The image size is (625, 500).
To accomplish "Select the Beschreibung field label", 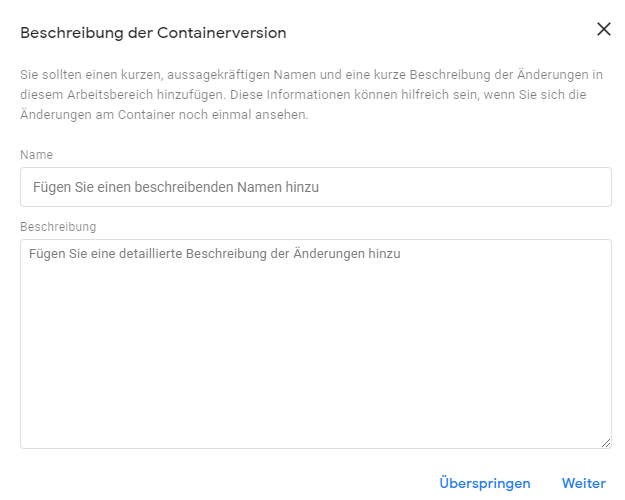I will point(58,227).
